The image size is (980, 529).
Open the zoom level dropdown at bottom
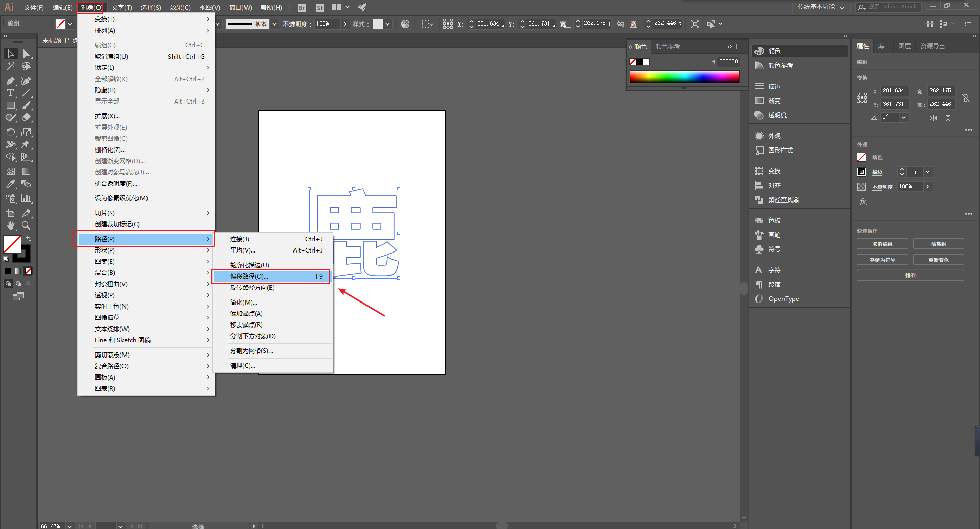click(69, 526)
